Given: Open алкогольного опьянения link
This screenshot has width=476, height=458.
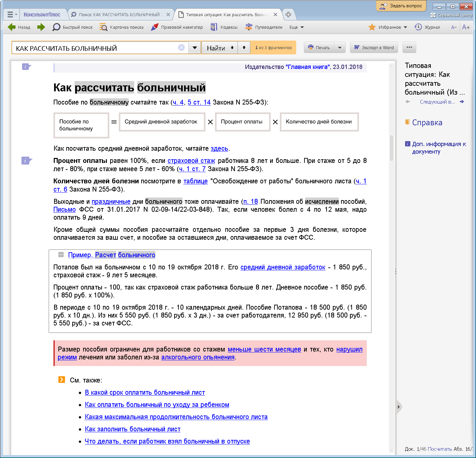Looking at the screenshot, I should click(198, 357).
